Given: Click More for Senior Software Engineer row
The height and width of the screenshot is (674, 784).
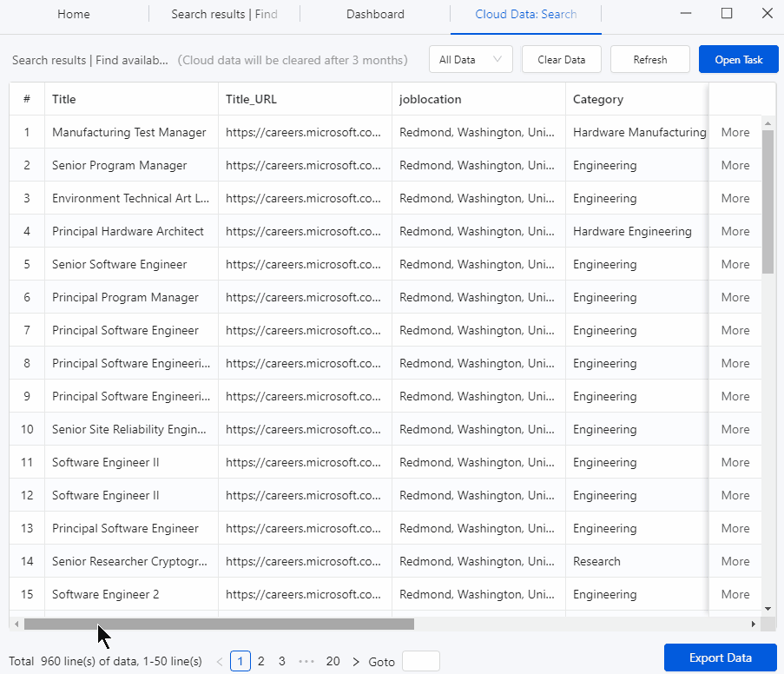Looking at the screenshot, I should [x=735, y=264].
